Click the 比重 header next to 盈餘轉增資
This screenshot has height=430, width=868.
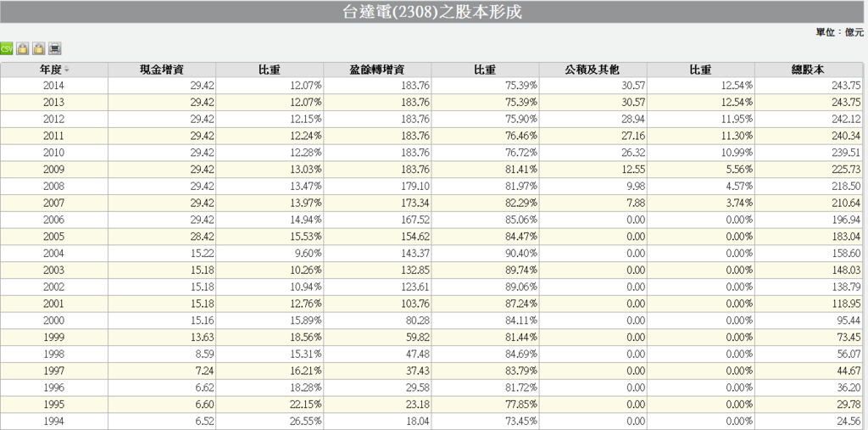pyautogui.click(x=485, y=70)
